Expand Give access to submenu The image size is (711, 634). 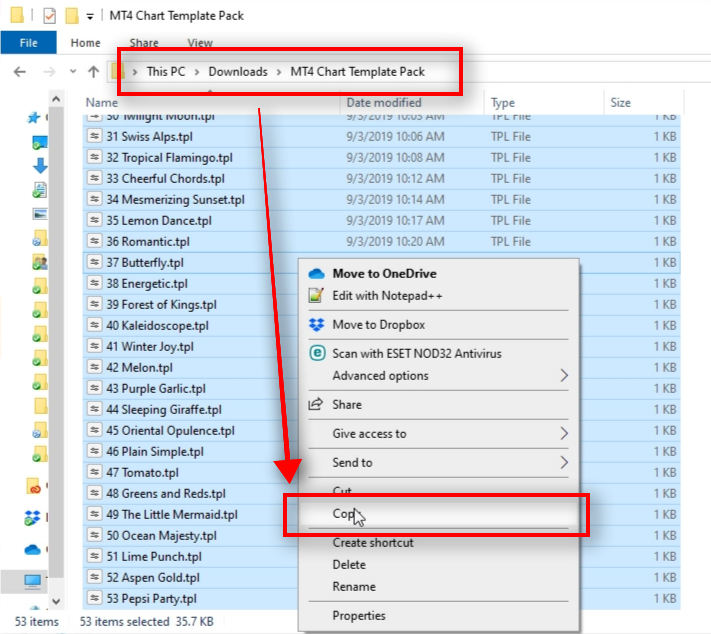pyautogui.click(x=438, y=434)
